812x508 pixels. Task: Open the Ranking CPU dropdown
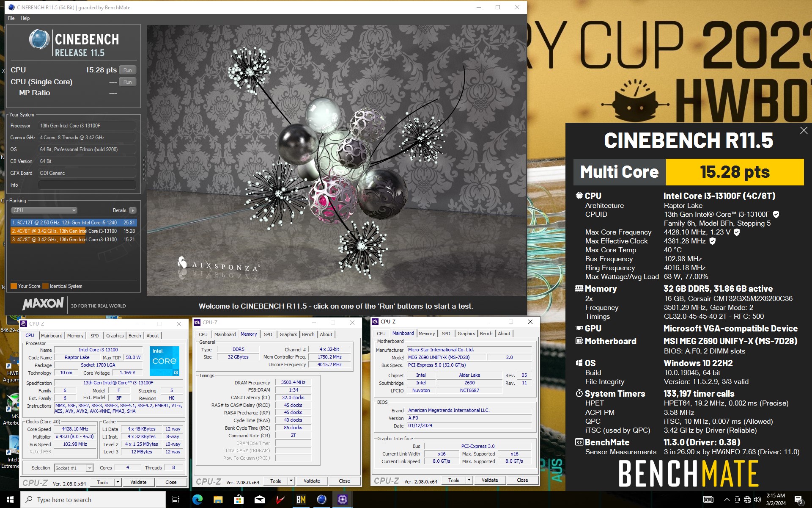[44, 210]
